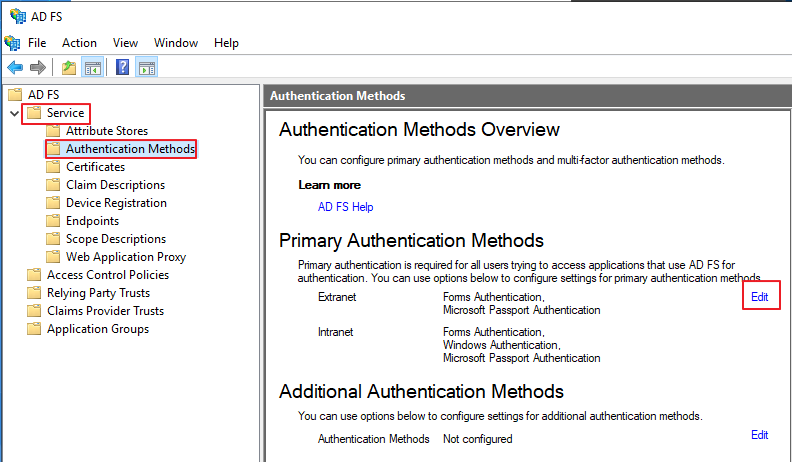
Task: Click AD FS icon in title bar
Action: tap(18, 16)
